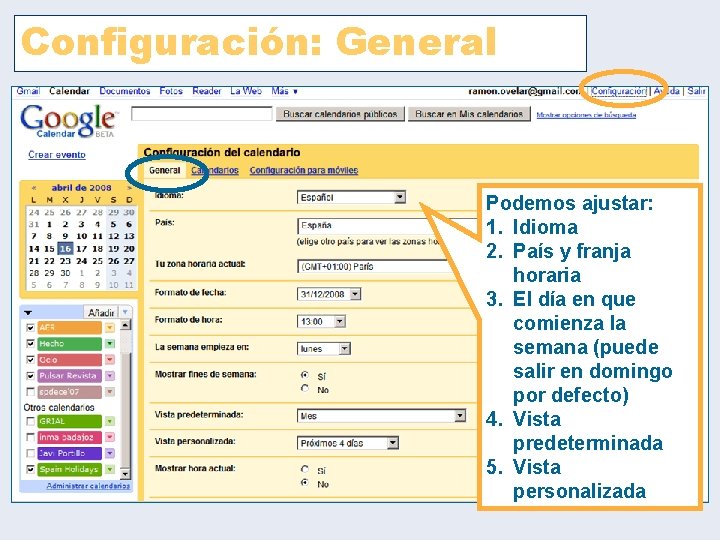
Task: Toggle the Spain Holidays calendar checkbox
Action: point(30,469)
